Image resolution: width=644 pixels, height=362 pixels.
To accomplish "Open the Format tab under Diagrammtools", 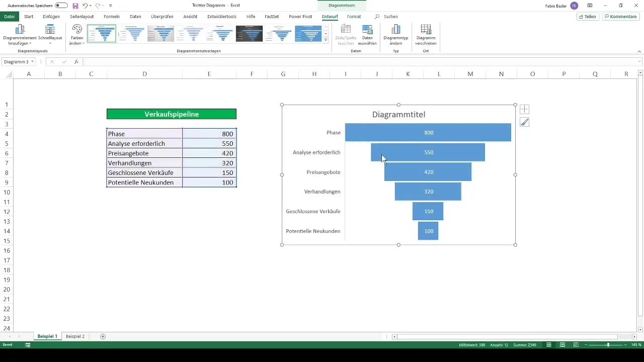I will 354,17.
